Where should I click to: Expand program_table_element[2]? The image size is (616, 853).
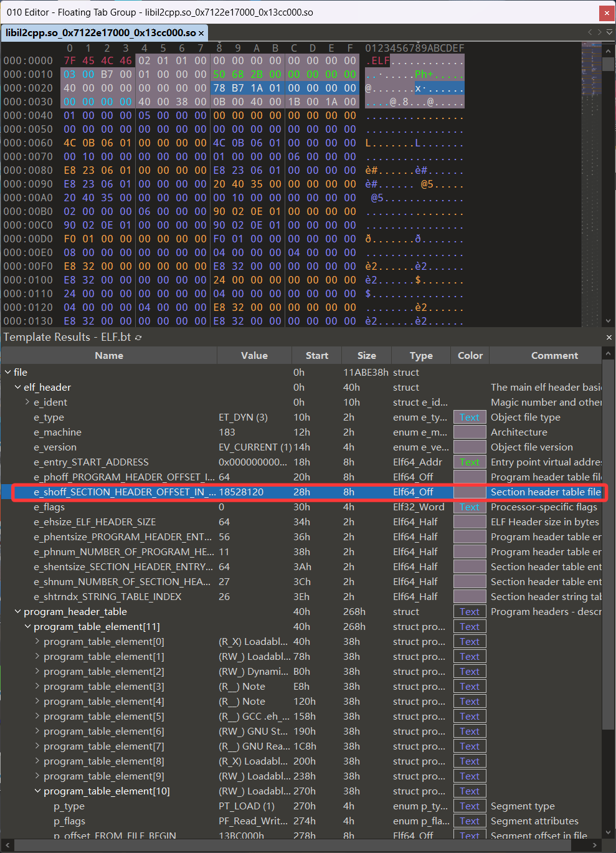(37, 671)
